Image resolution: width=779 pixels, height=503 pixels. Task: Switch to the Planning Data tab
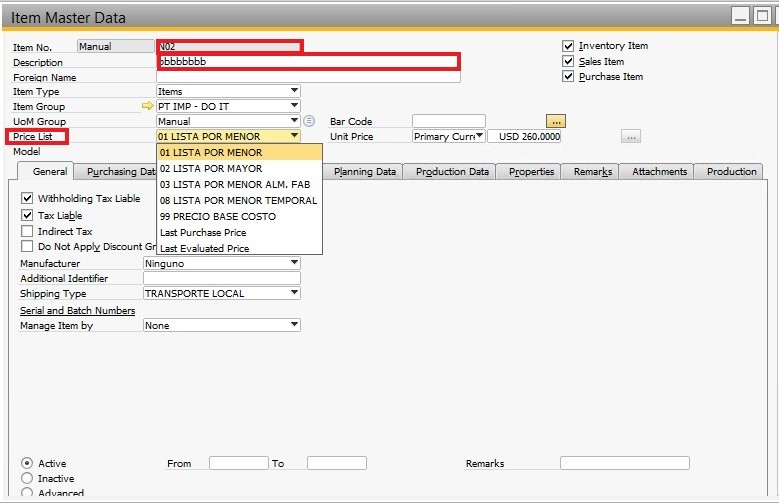365,172
